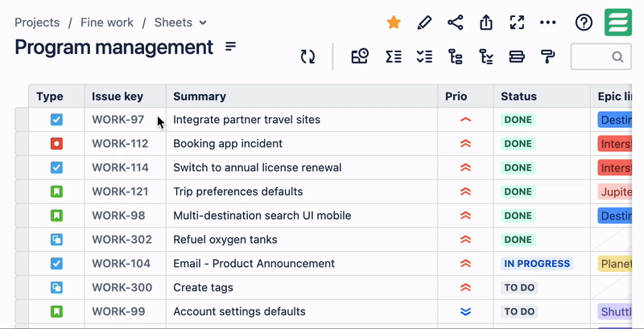The width and height of the screenshot is (644, 329).
Task: Go to Projects in the breadcrumb
Action: pos(37,23)
